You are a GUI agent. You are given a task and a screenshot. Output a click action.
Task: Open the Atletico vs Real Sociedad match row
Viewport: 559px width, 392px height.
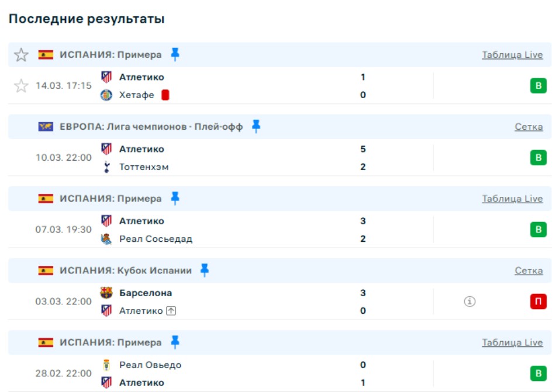point(263,230)
